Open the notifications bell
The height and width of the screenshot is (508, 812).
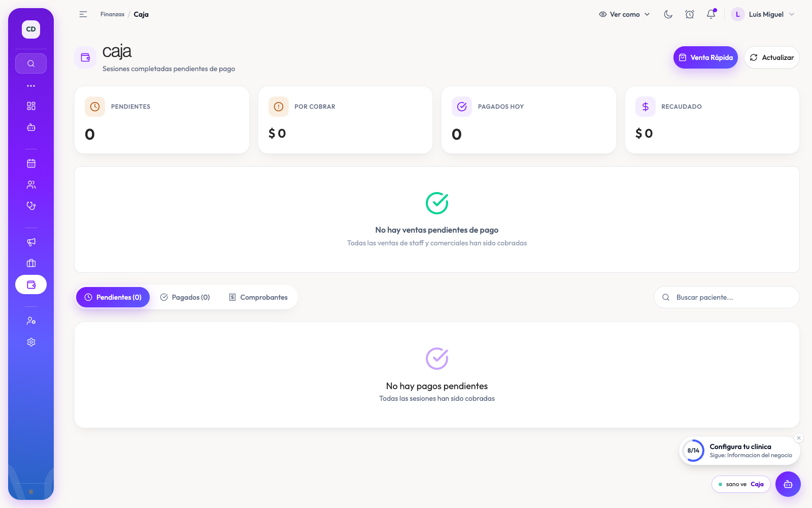point(711,14)
